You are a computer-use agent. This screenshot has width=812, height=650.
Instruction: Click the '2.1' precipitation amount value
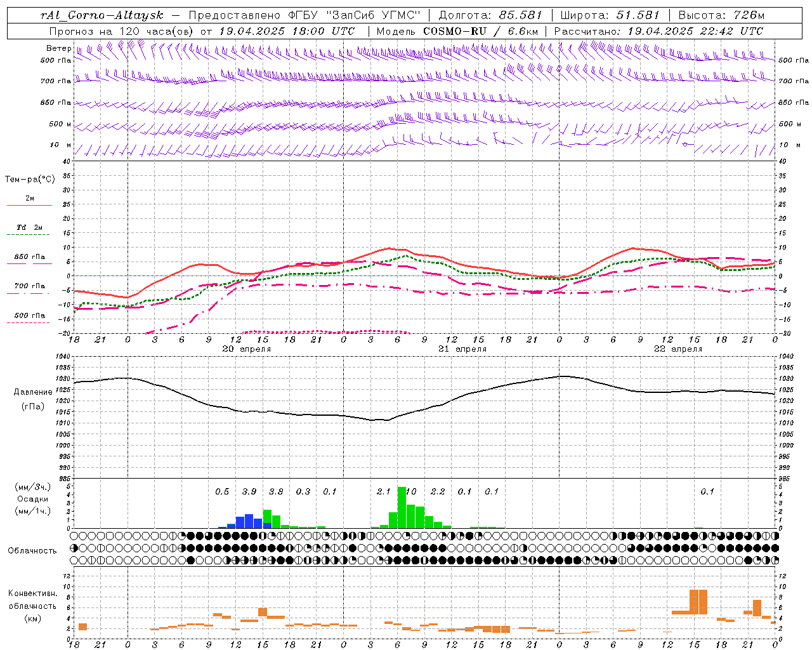384,491
